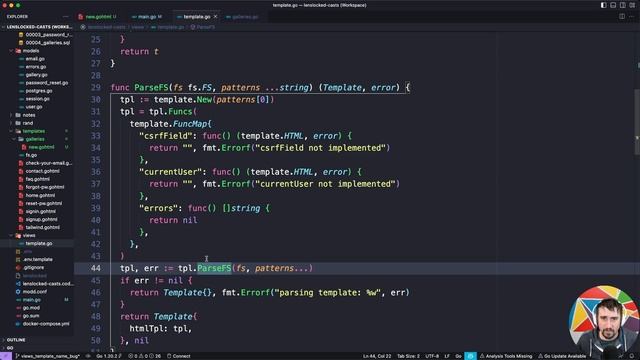
Task: Open go.sum file
Action: coord(31,316)
